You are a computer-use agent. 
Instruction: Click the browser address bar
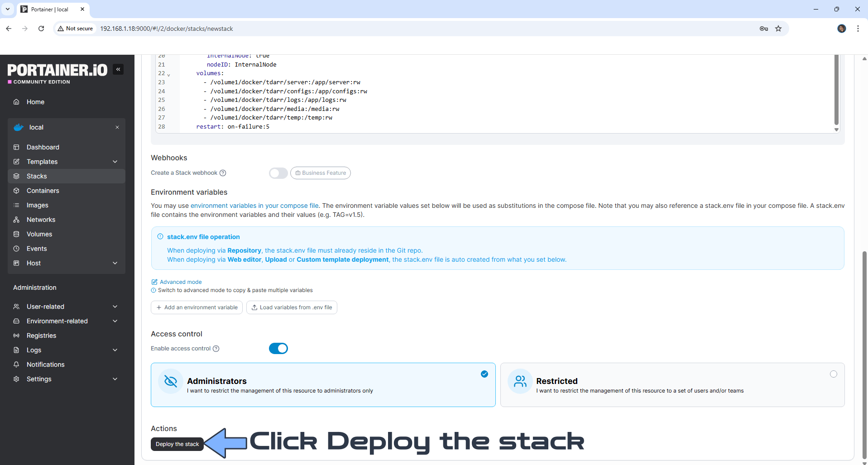pyautogui.click(x=272, y=29)
